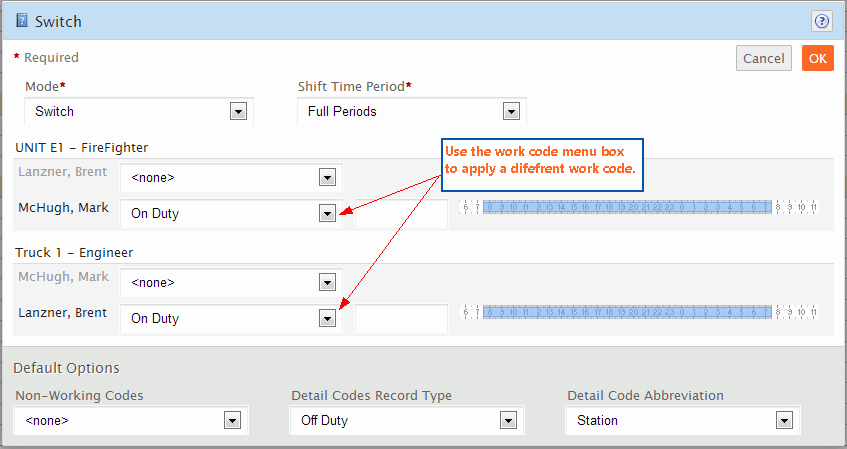Click the text field beside McHugh's On Duty code
Image resolution: width=847 pixels, height=449 pixels.
401,213
